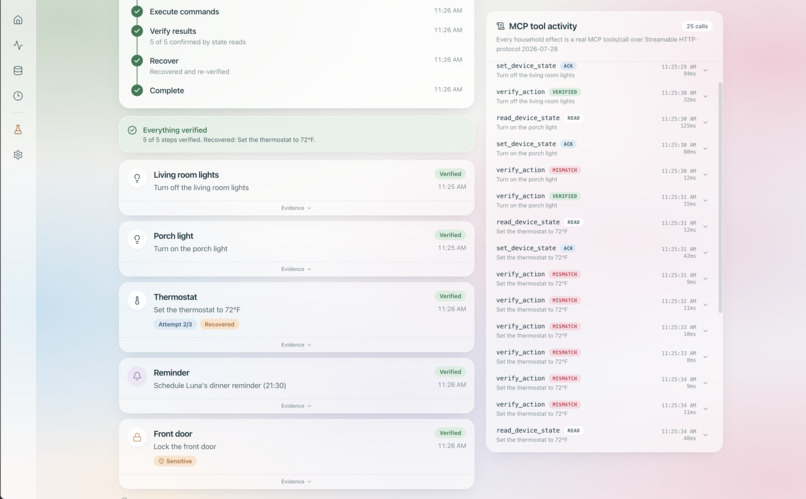Viewport: 806px width, 499px height.
Task: Select the Verify results step label
Action: point(173,31)
